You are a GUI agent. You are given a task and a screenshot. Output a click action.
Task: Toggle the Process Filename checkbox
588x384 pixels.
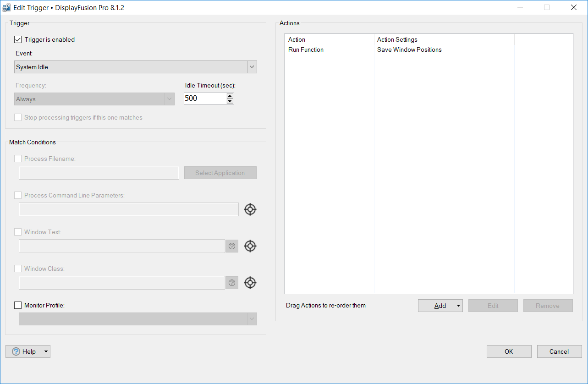[x=18, y=159]
